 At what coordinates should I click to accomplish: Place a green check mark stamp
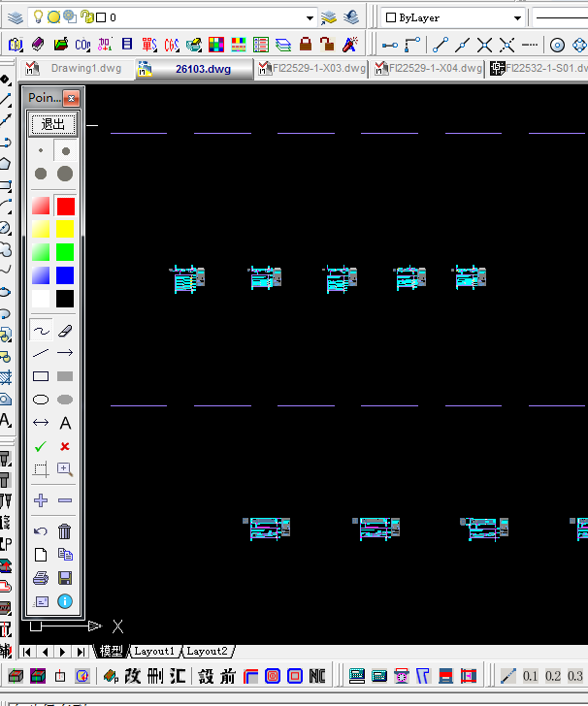pyautogui.click(x=41, y=446)
